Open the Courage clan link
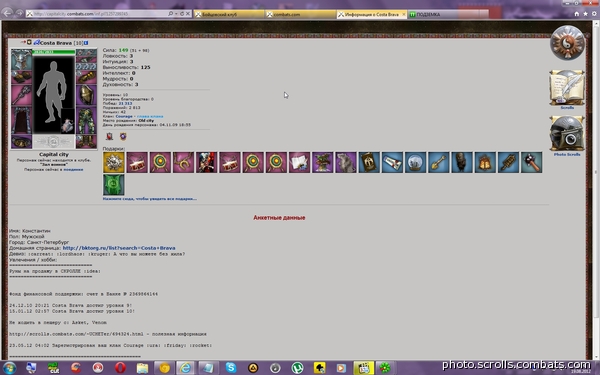Image resolution: width=600 pixels, height=375 pixels. [x=124, y=116]
